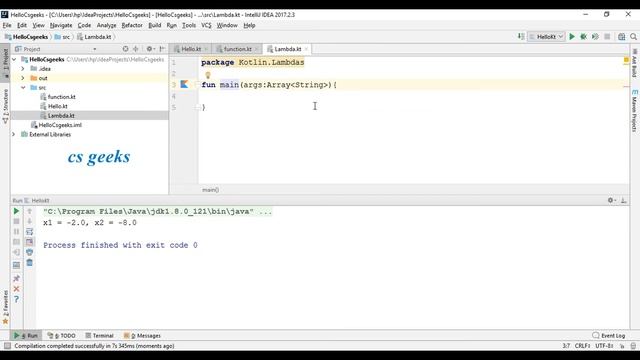
Task: Open the Refactor menu
Action: 132,25
